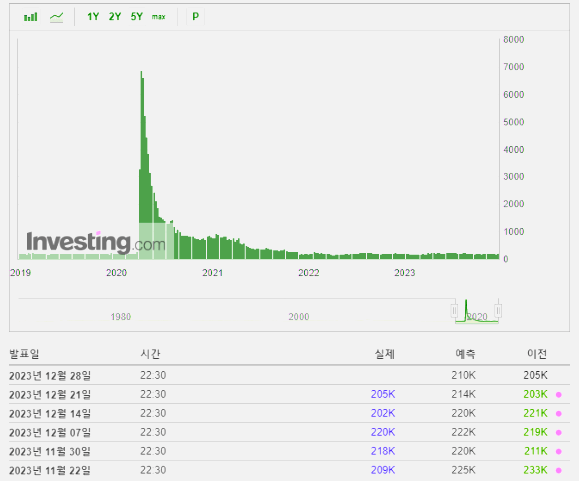Click the 발표일 column header

point(24,354)
